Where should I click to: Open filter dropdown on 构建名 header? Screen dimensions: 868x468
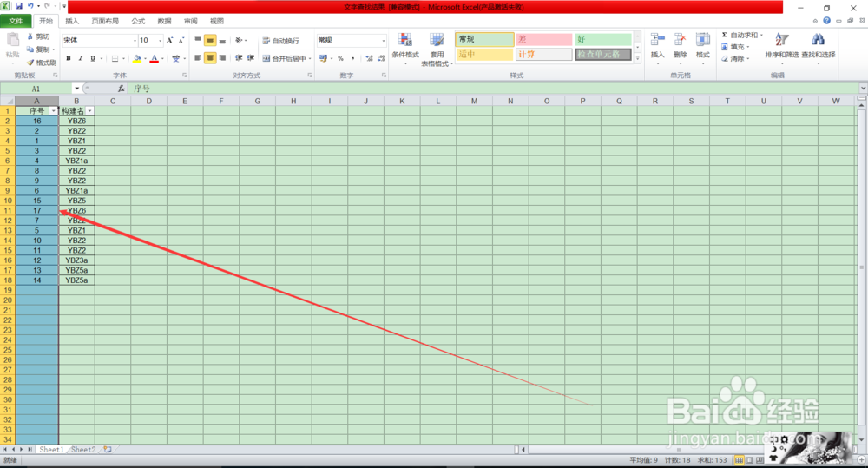(x=89, y=111)
